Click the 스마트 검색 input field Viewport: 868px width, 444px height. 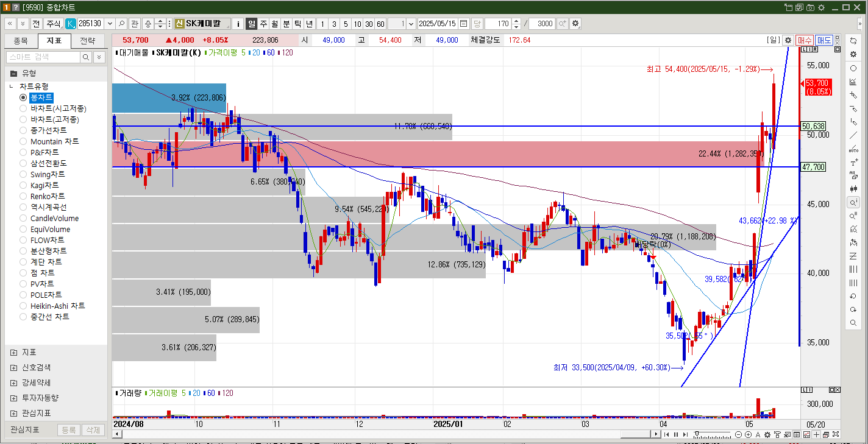tap(43, 57)
